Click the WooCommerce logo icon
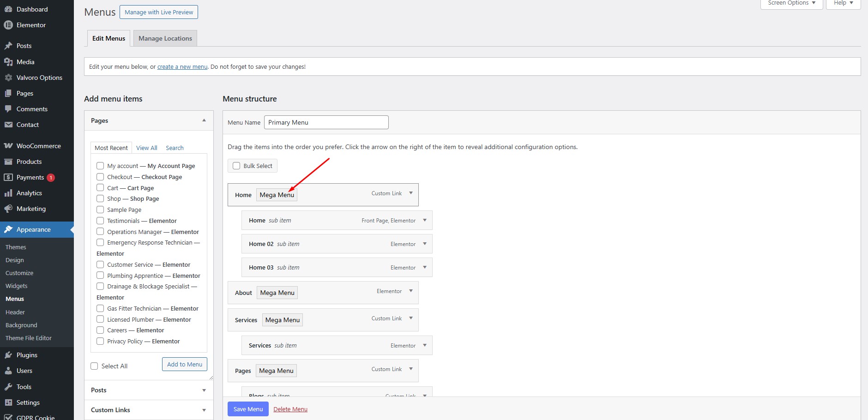Image resolution: width=868 pixels, height=420 pixels. coord(8,146)
